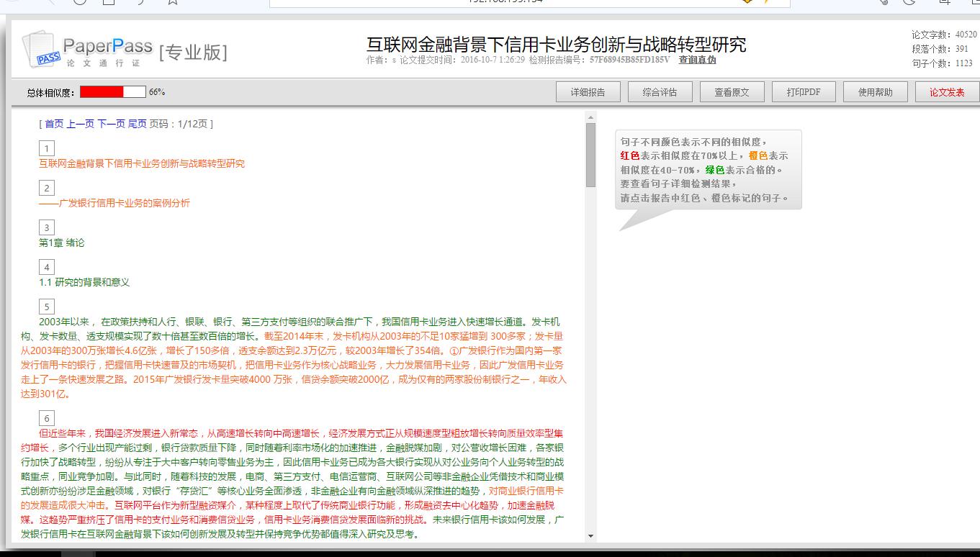Click scrollbar up arrow in report pane
Screen dimensions: 980x557
(x=590, y=117)
